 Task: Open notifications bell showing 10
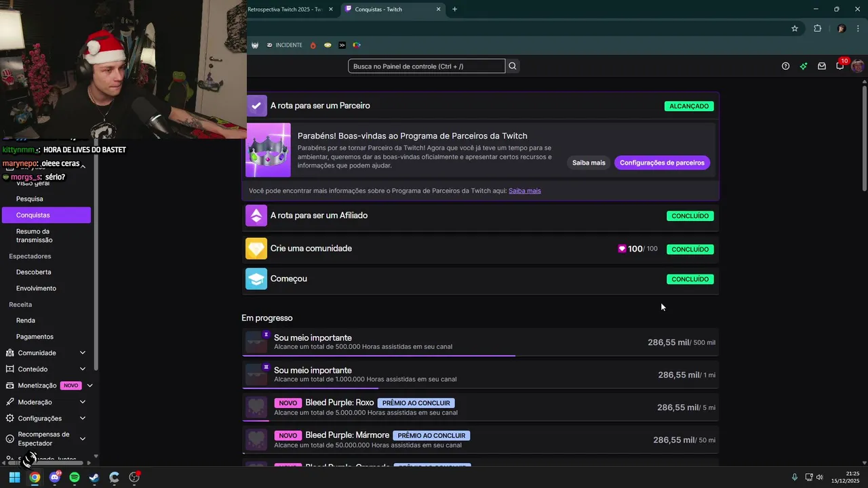click(840, 65)
